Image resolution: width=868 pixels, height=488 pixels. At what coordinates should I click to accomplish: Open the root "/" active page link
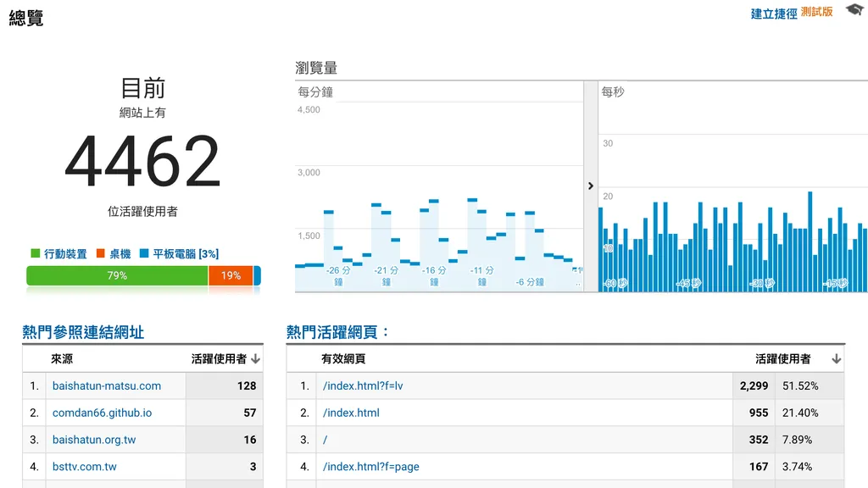click(325, 440)
